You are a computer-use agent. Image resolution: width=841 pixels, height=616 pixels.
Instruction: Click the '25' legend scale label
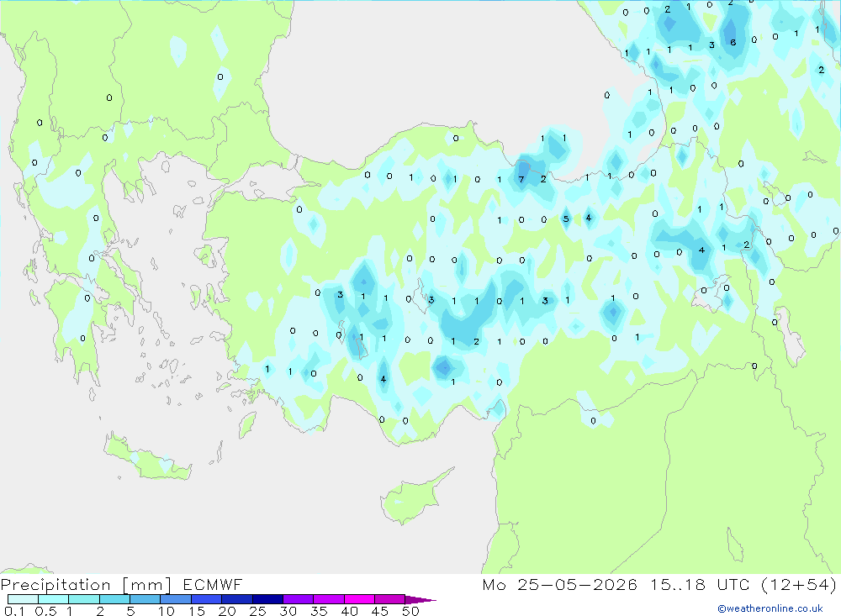(258, 611)
